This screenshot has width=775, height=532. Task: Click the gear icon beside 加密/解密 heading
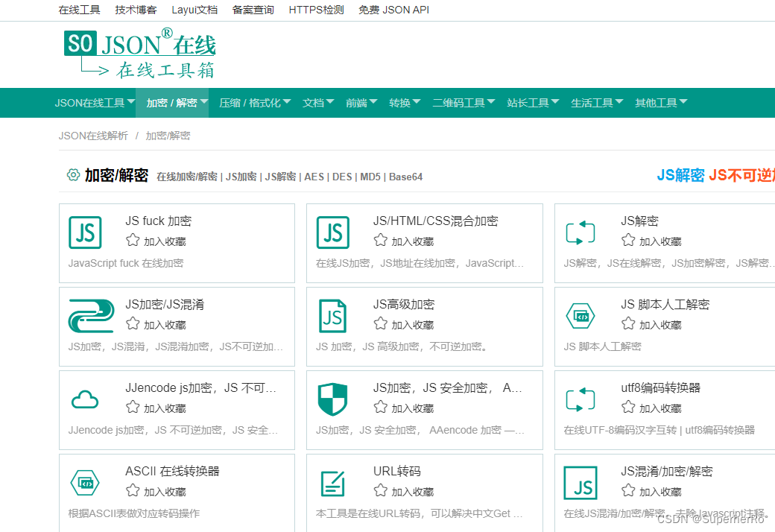73,175
